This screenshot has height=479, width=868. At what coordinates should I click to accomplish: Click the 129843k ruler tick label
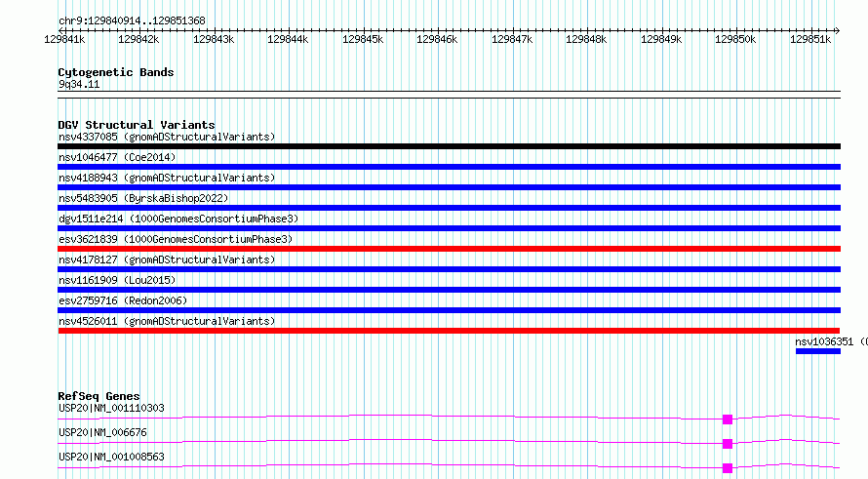point(214,39)
